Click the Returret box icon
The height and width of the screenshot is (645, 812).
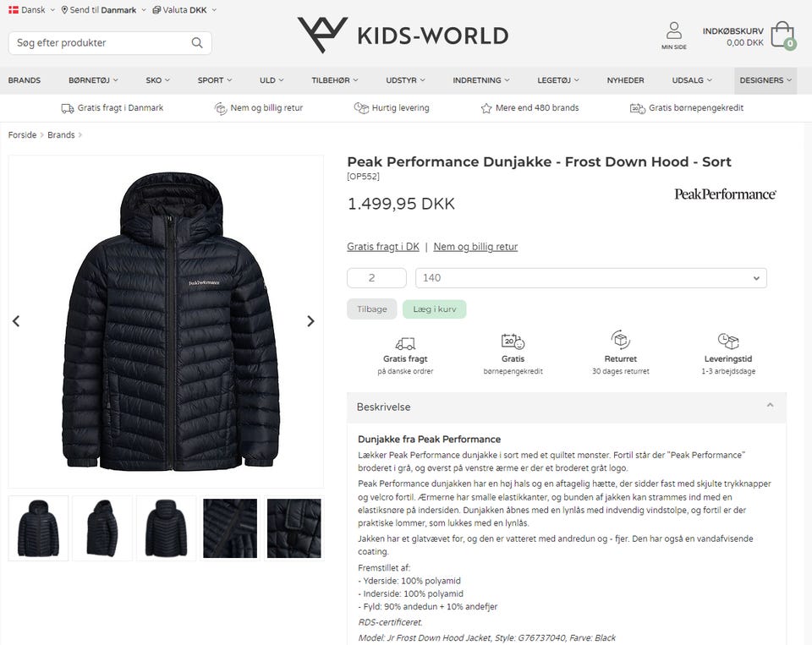point(621,340)
